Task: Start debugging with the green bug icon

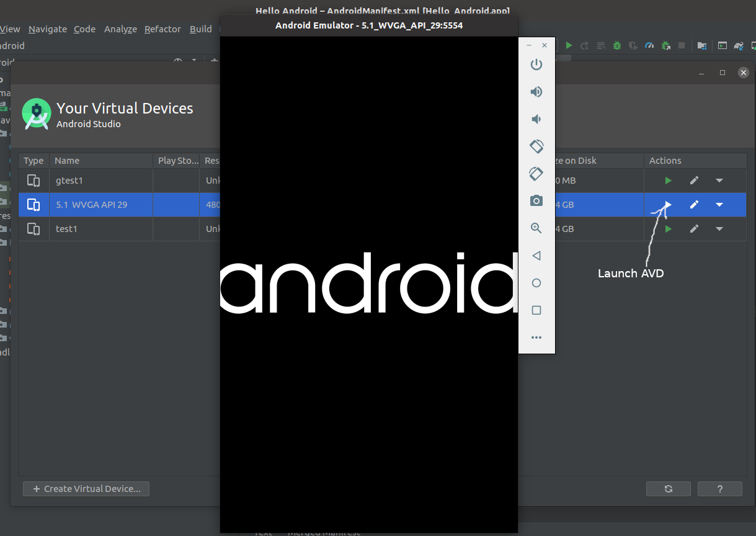Action: pyautogui.click(x=617, y=45)
